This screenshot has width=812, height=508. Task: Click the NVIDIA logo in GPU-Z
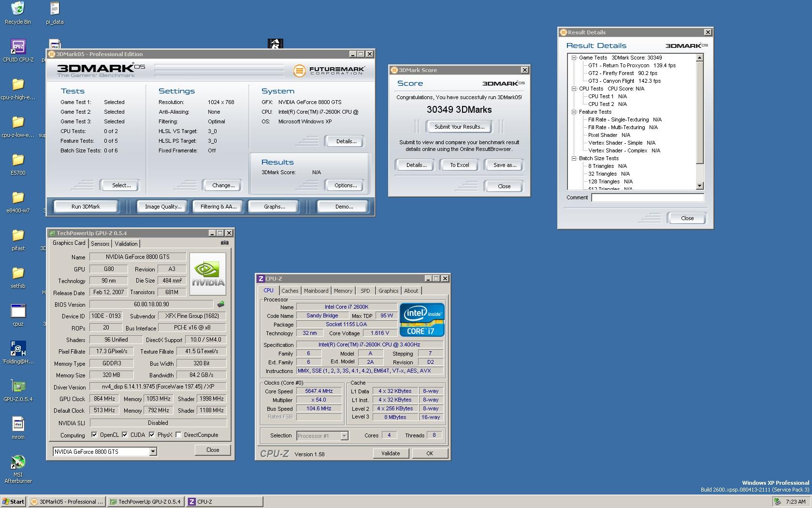point(208,274)
